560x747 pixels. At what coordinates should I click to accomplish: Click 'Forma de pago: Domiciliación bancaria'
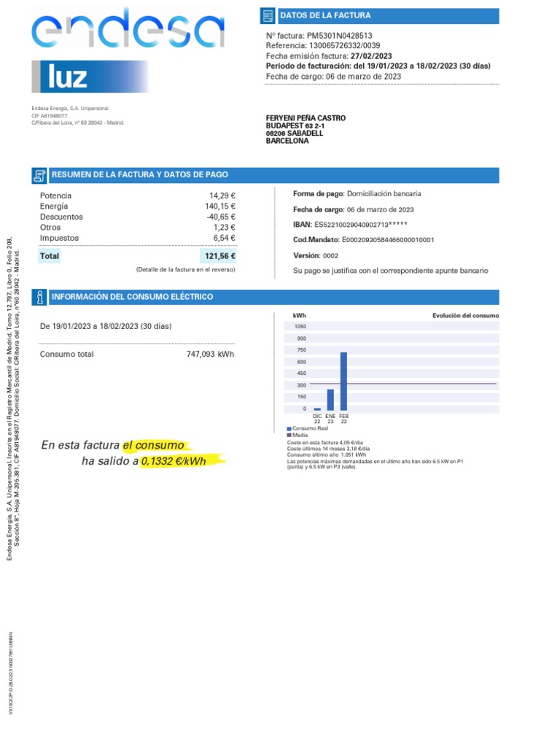click(357, 194)
